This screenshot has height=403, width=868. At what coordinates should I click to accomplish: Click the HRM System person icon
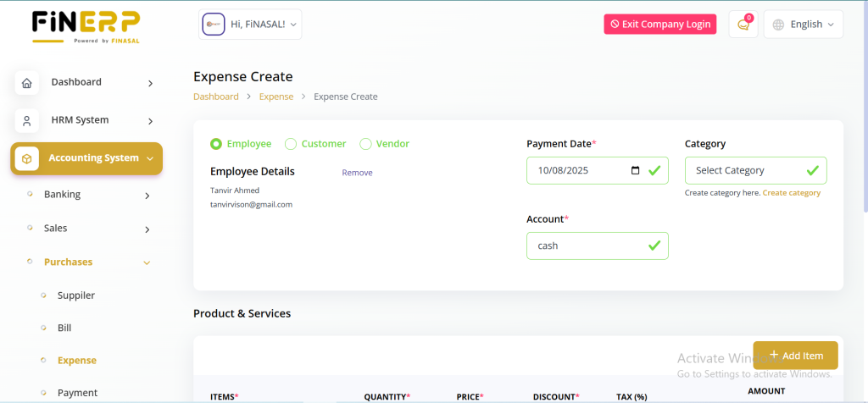[x=27, y=121]
